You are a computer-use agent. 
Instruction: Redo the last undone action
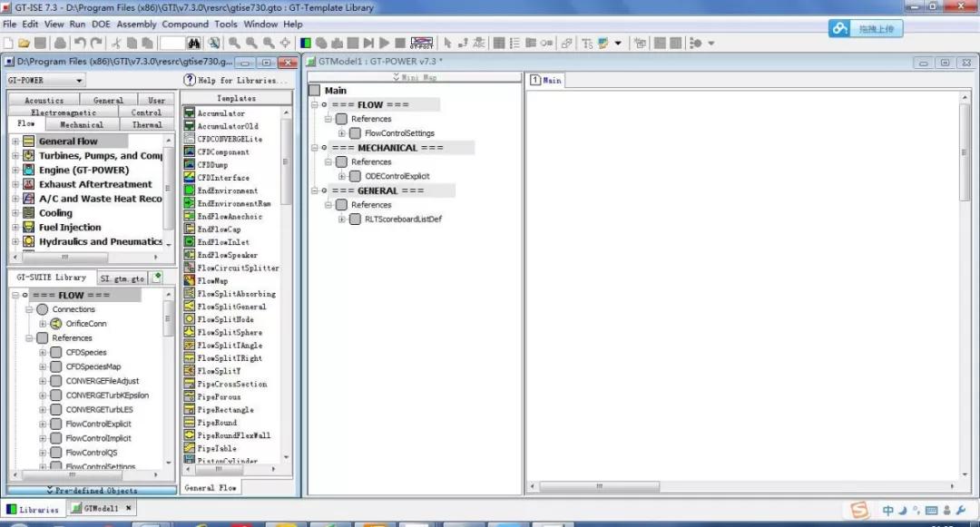pos(96,43)
